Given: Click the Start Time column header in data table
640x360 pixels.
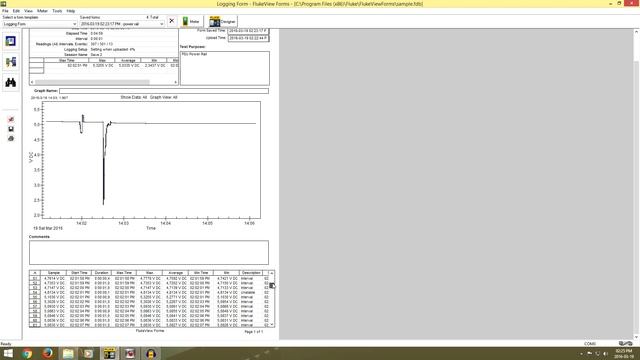Looking at the screenshot, I should click(79, 273).
